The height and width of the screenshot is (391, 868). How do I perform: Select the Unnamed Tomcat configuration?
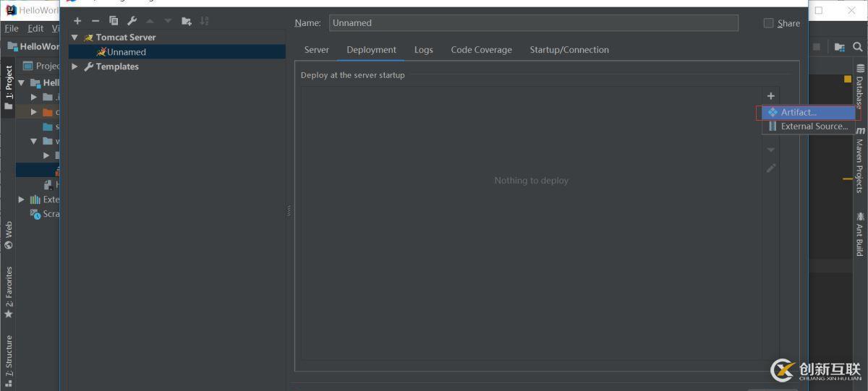[177, 52]
